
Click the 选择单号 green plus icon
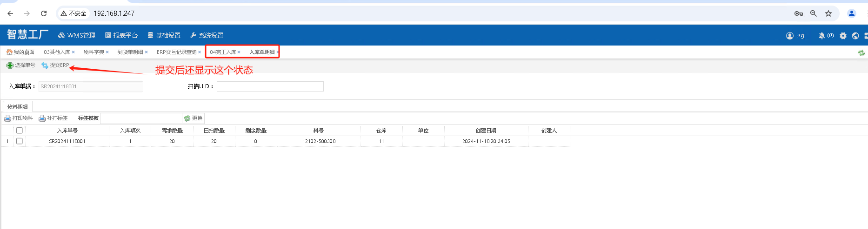click(10, 65)
